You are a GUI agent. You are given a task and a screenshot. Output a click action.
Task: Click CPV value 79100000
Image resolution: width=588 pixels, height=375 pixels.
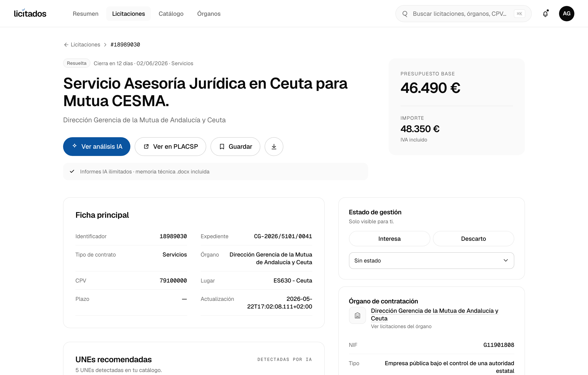pos(173,281)
